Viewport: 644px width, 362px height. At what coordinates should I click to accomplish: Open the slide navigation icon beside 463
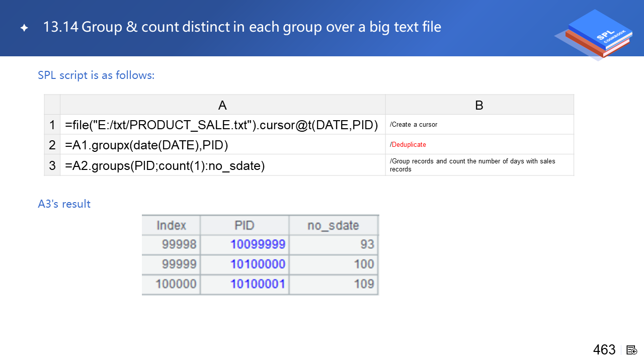[x=632, y=350]
